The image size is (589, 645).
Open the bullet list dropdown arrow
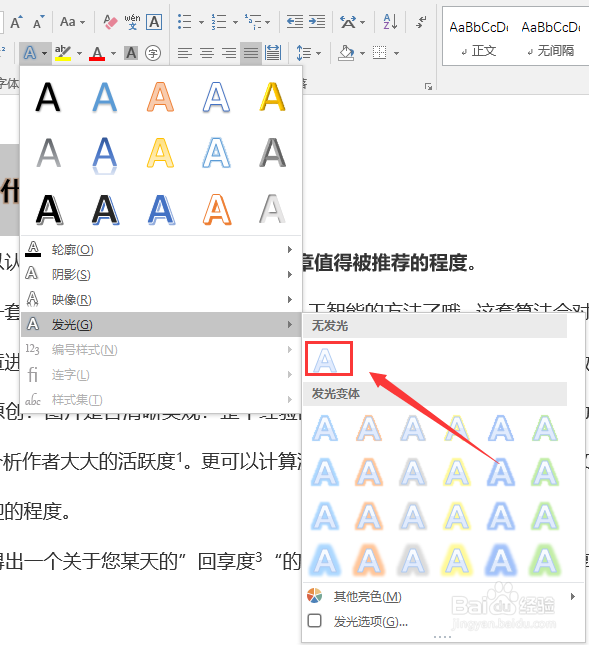(201, 22)
